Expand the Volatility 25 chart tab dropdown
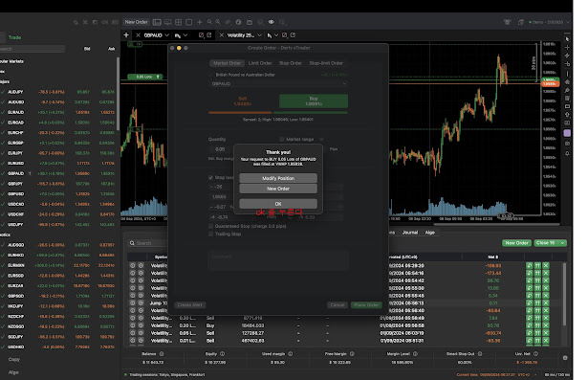The height and width of the screenshot is (380, 588). (x=259, y=35)
